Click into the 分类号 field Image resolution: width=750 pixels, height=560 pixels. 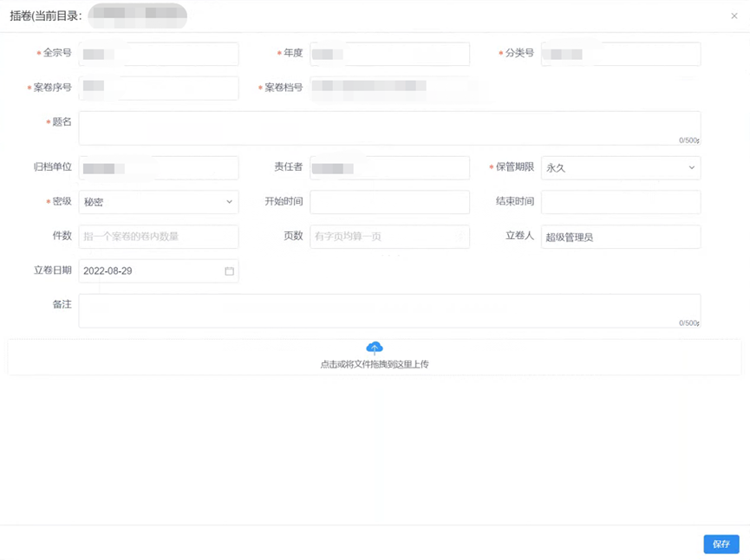coord(620,54)
